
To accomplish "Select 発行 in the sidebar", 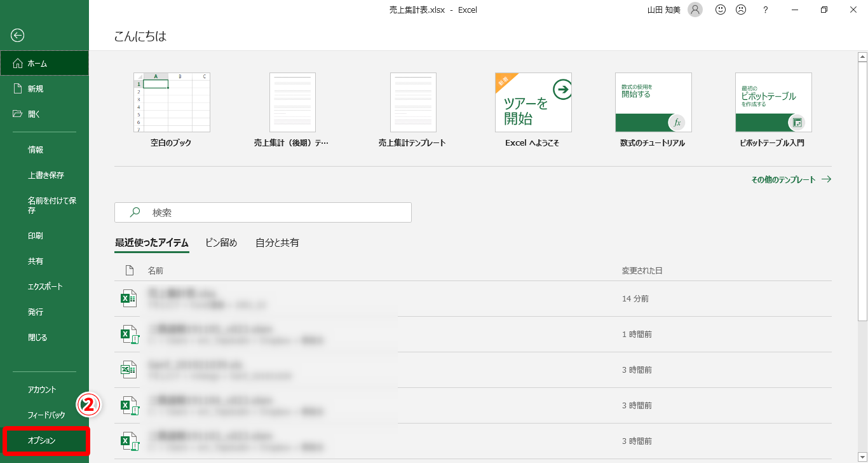I will (x=44, y=312).
